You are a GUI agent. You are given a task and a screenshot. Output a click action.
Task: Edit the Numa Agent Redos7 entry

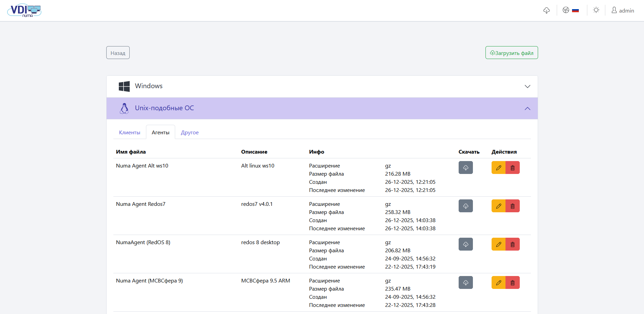498,206
